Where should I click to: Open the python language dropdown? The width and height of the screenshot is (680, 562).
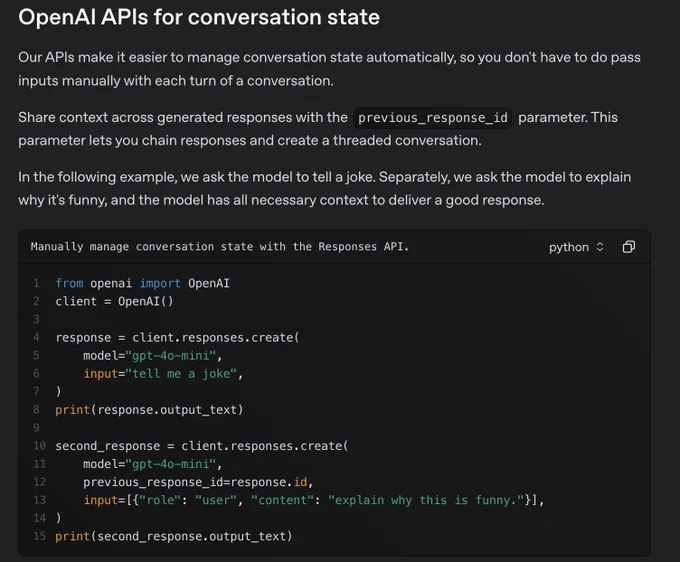pyautogui.click(x=576, y=247)
